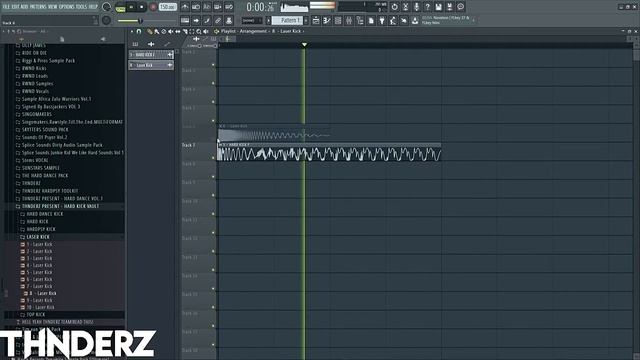Open the EDIT menu
The width and height of the screenshot is (640, 360).
click(x=16, y=7)
